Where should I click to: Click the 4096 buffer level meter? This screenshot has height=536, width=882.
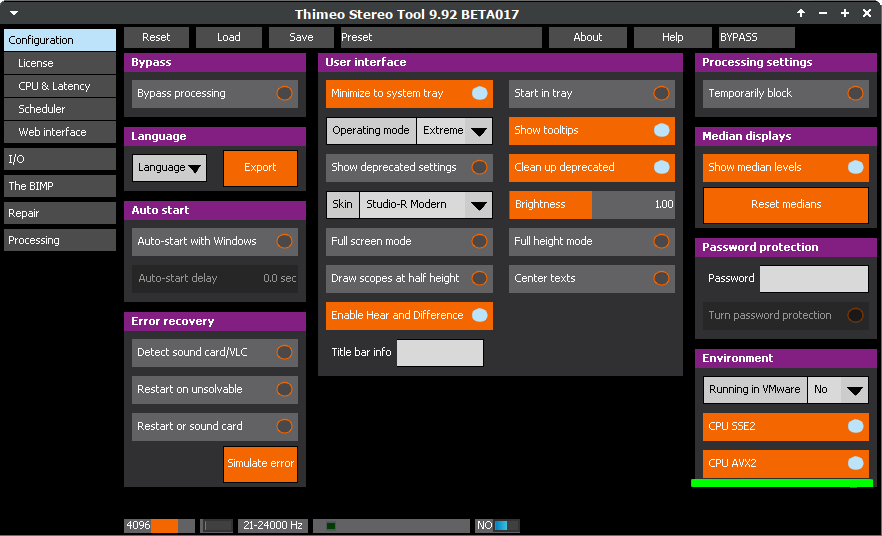tap(159, 526)
